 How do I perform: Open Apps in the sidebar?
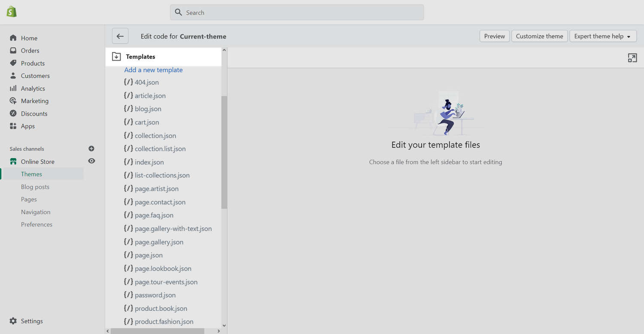(28, 126)
